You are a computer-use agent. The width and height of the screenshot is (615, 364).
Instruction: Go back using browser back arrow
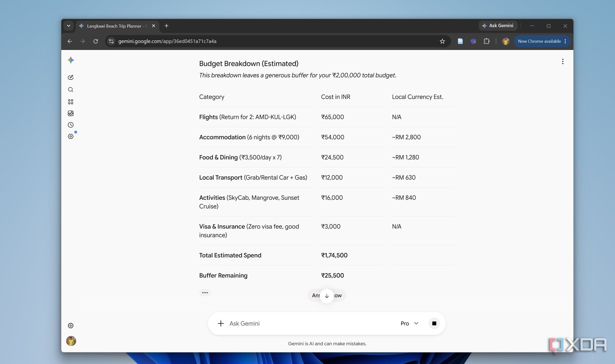point(70,41)
